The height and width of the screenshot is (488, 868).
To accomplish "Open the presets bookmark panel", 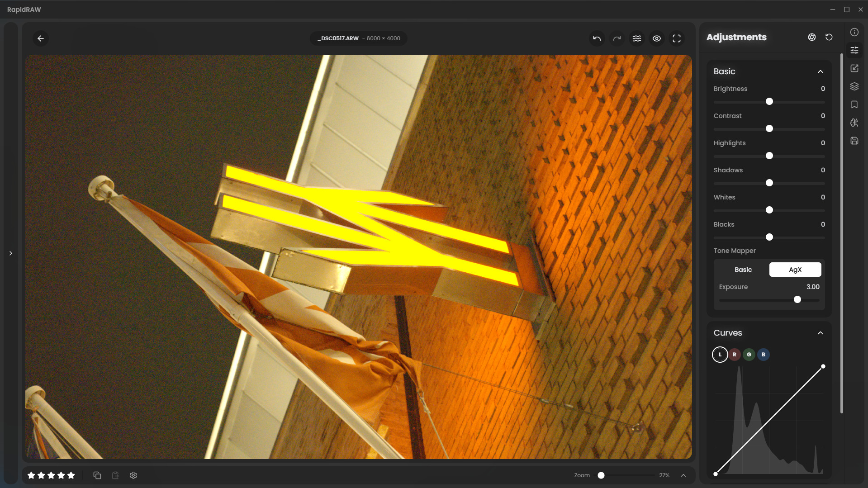I will pos(854,104).
